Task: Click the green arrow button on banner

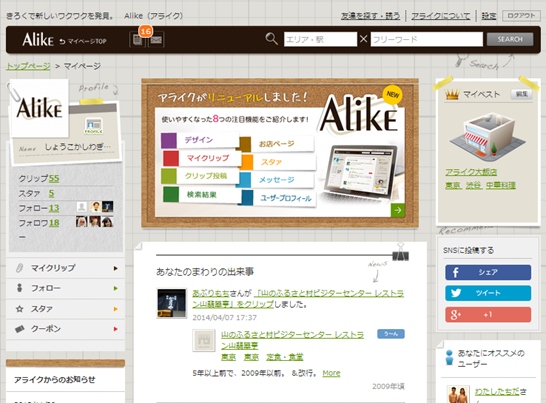Action: tap(398, 210)
